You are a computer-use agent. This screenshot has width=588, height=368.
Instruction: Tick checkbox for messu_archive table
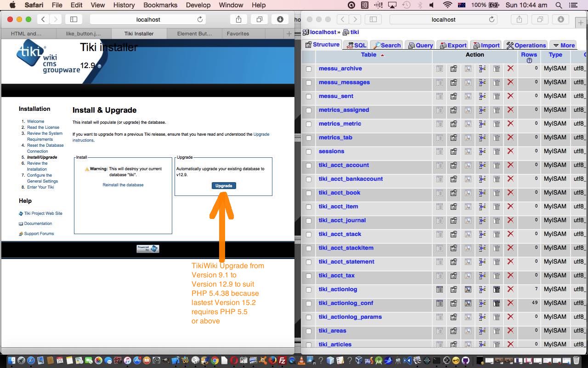(309, 69)
